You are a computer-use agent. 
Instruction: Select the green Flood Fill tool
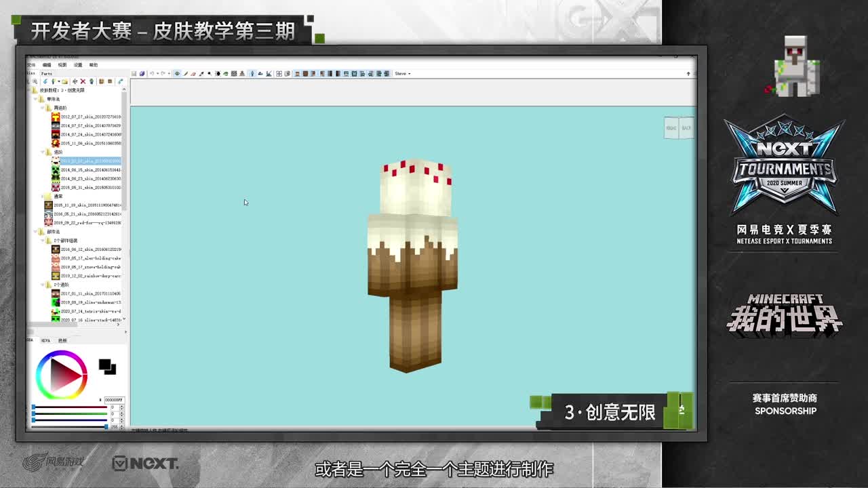pos(226,73)
